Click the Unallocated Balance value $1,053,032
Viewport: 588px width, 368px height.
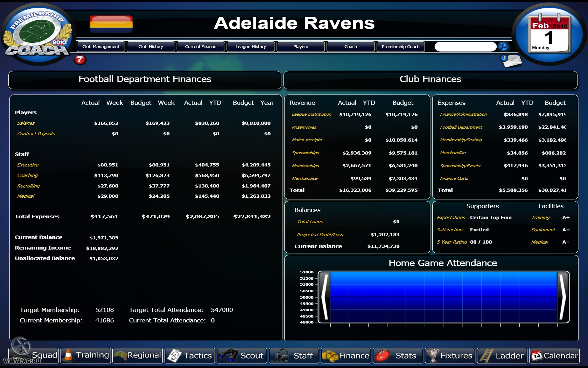coord(104,259)
